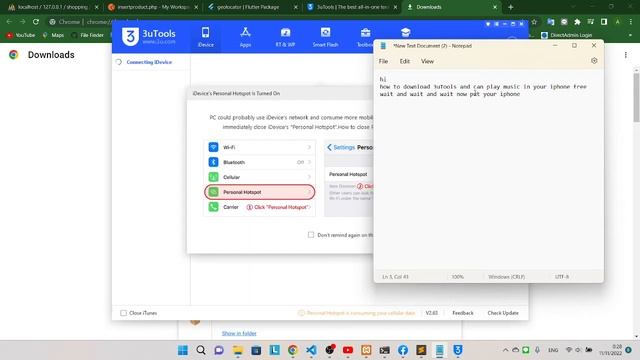Open YouTube bookmark
The width and height of the screenshot is (640, 360).
(x=21, y=35)
